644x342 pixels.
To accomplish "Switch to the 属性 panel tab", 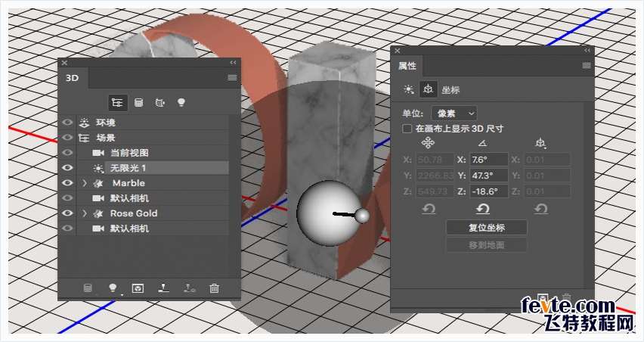I will pos(407,66).
